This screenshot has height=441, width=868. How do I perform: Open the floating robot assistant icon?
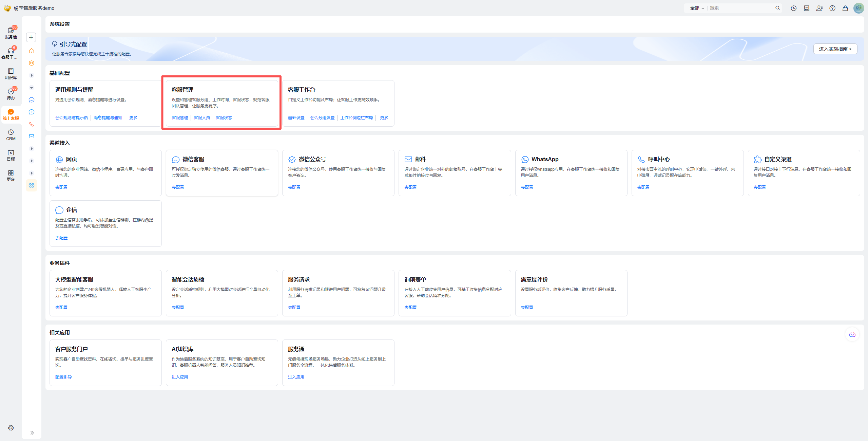click(x=852, y=334)
